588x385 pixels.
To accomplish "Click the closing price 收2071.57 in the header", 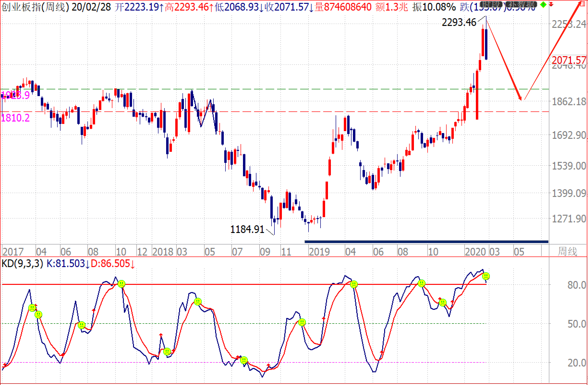I will click(x=289, y=7).
